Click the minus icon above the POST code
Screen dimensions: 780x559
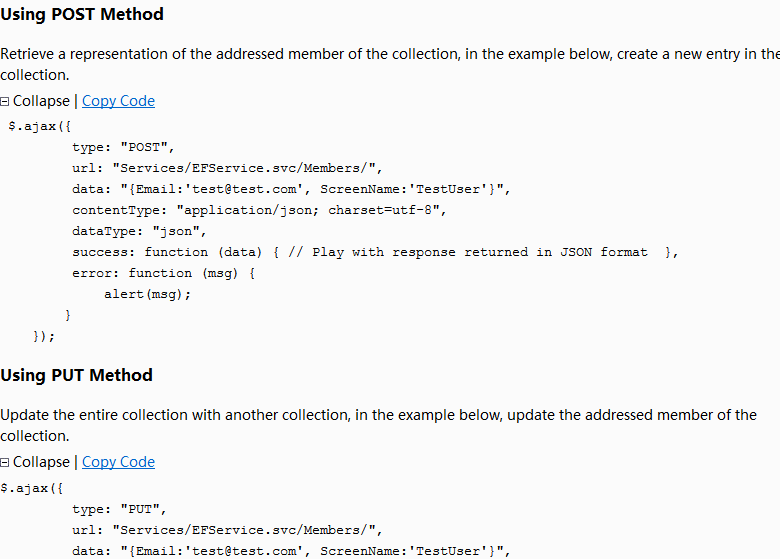tap(5, 101)
